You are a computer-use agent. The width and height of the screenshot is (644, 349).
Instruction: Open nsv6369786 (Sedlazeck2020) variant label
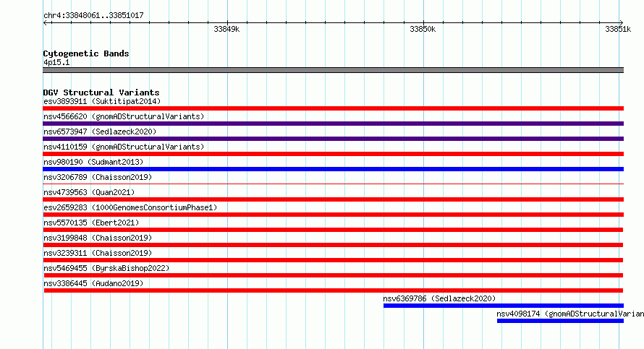[439, 298]
